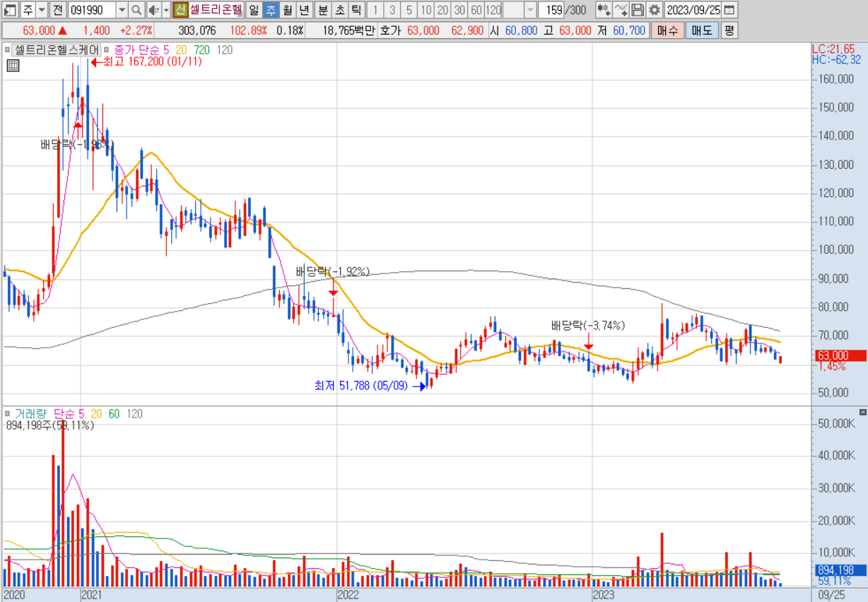Edit the date field 2023/09/25
The image size is (868, 602).
[694, 10]
